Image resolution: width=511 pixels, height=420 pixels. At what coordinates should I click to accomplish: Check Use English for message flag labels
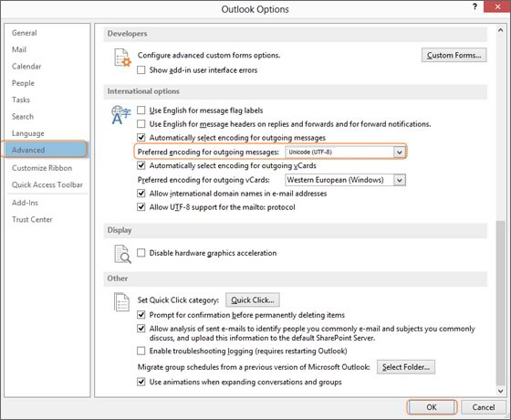click(141, 110)
